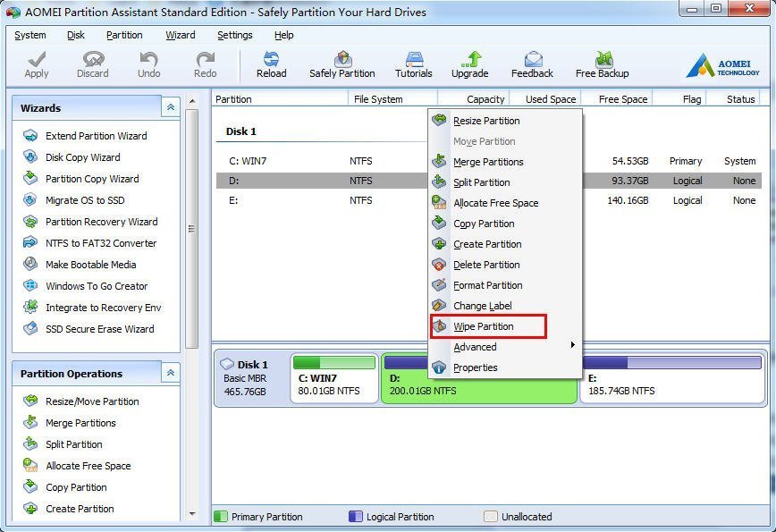Image resolution: width=776 pixels, height=532 pixels.
Task: Open the Settings menu
Action: (x=234, y=35)
